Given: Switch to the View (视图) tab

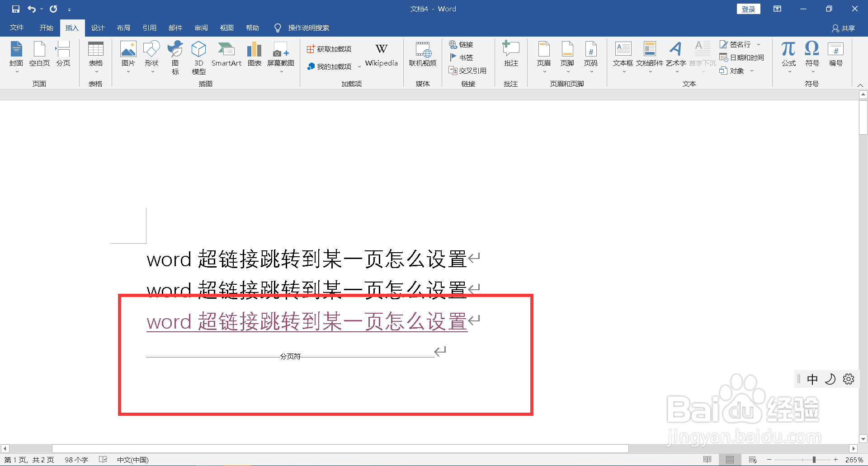Looking at the screenshot, I should coord(227,28).
